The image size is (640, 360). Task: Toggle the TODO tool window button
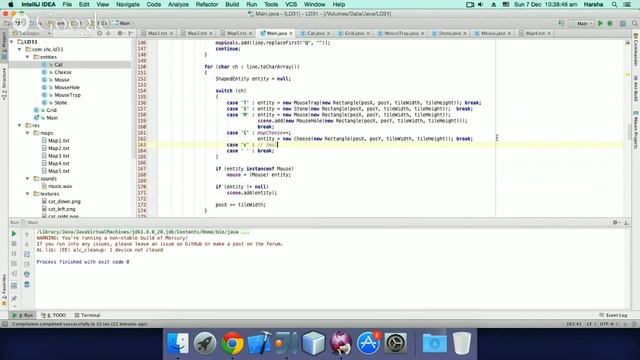coord(53,315)
